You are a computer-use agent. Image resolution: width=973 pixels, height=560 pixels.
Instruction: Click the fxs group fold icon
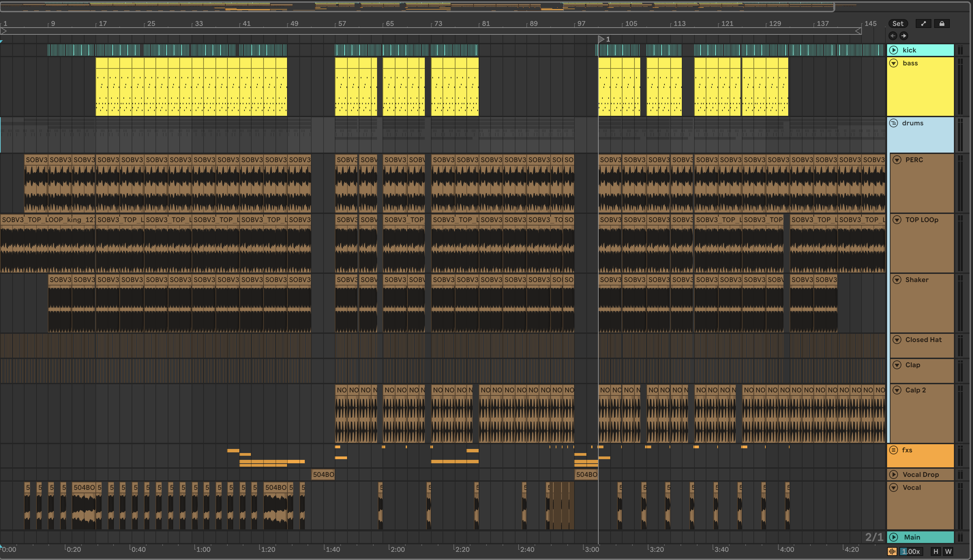coord(894,450)
